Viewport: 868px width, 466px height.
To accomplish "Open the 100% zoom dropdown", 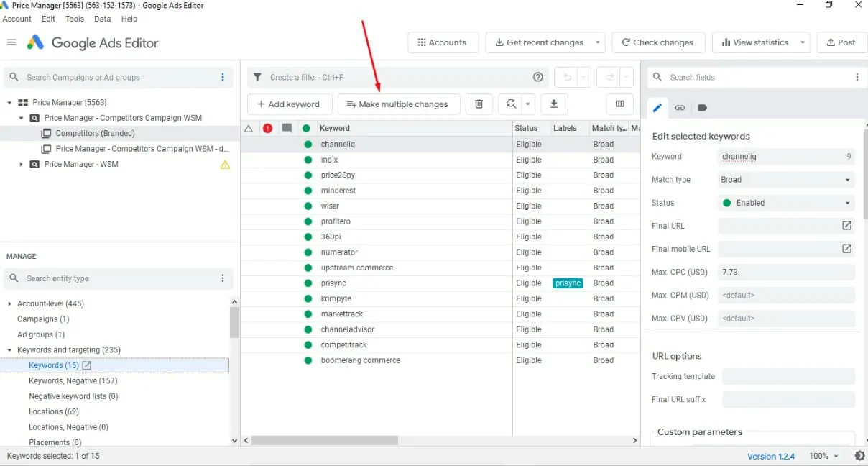I will pyautogui.click(x=824, y=456).
